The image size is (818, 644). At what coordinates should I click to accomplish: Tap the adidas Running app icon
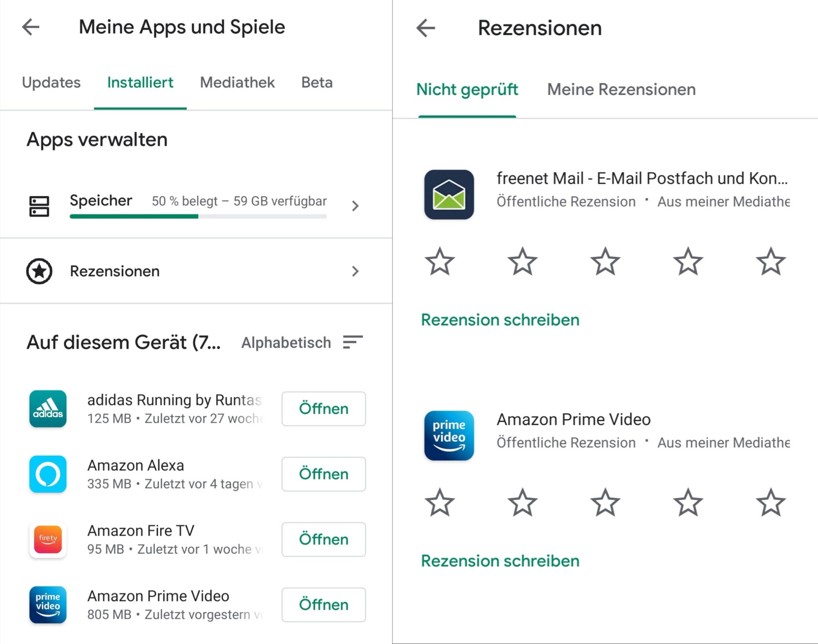pos(48,409)
